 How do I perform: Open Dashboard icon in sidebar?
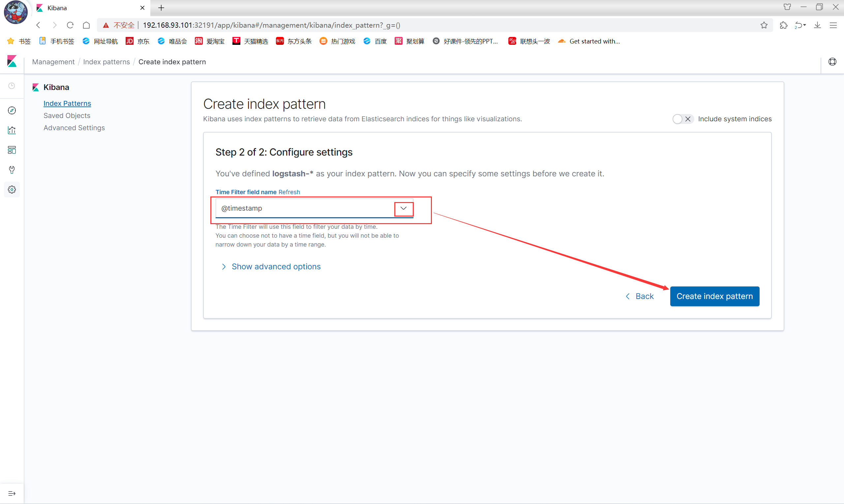[12, 150]
